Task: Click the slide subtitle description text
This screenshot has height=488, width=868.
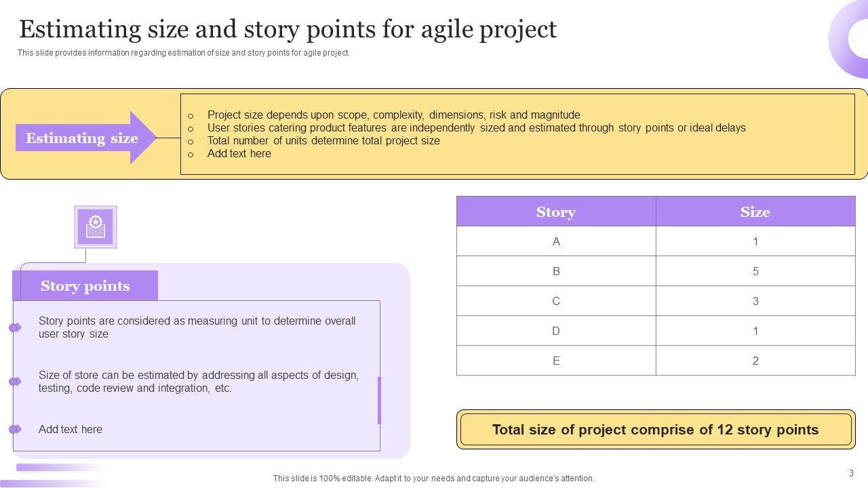Action: point(184,53)
